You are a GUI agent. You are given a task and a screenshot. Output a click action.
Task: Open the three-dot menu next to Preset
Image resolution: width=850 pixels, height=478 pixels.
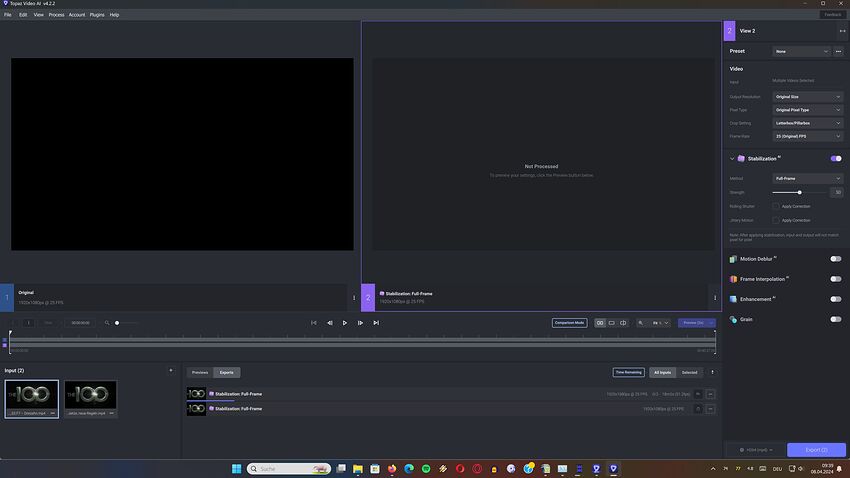pos(838,51)
